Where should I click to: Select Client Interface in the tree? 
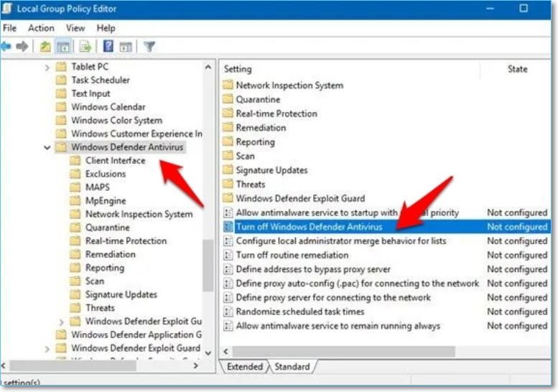tap(115, 160)
